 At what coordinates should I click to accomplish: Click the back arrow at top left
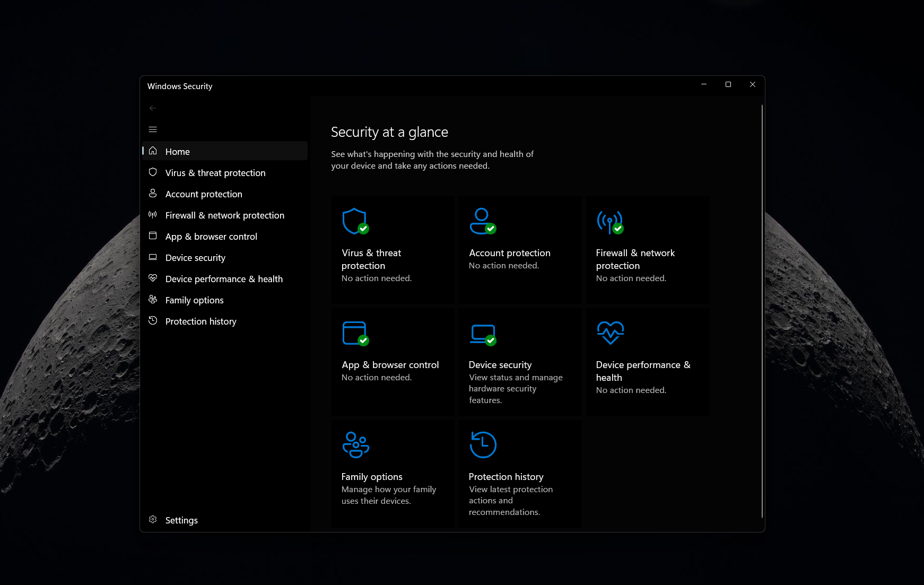[153, 108]
